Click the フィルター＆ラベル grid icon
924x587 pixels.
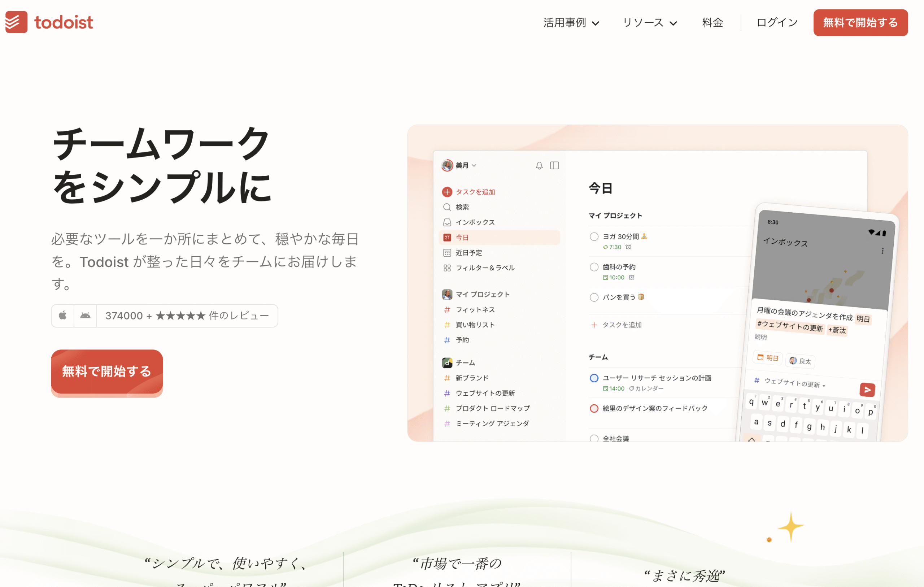coord(447,268)
